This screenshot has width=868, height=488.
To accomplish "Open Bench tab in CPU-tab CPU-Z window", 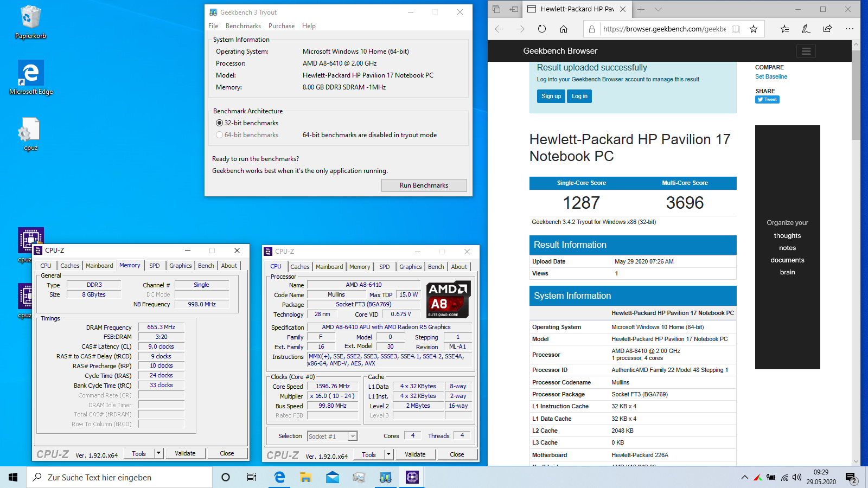I will 436,267.
